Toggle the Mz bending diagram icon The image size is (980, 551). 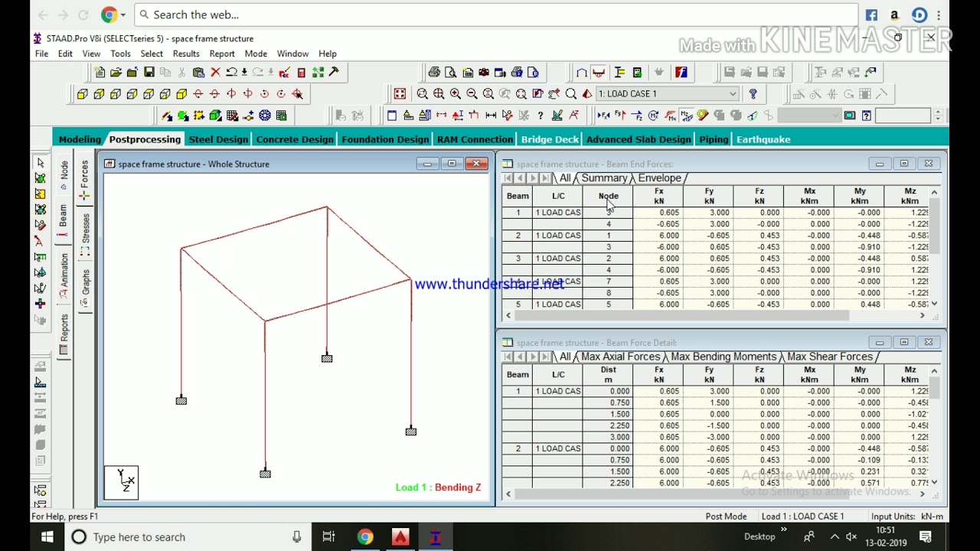pyautogui.click(x=687, y=116)
